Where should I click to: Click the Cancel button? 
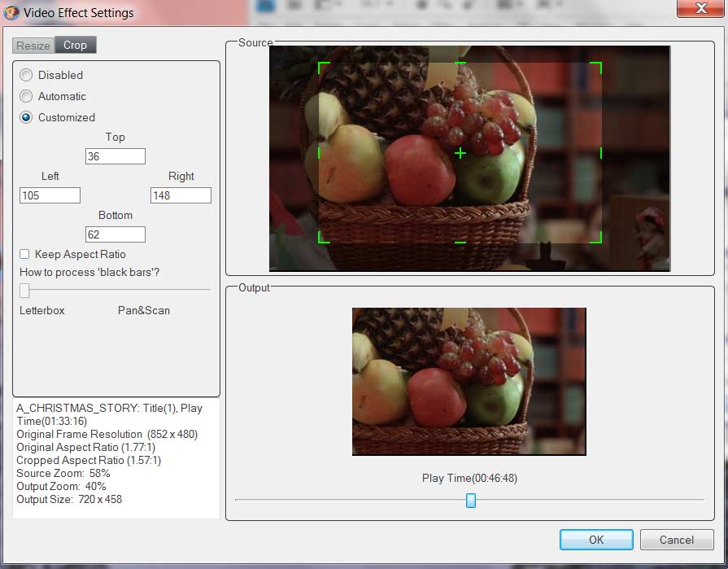(677, 540)
